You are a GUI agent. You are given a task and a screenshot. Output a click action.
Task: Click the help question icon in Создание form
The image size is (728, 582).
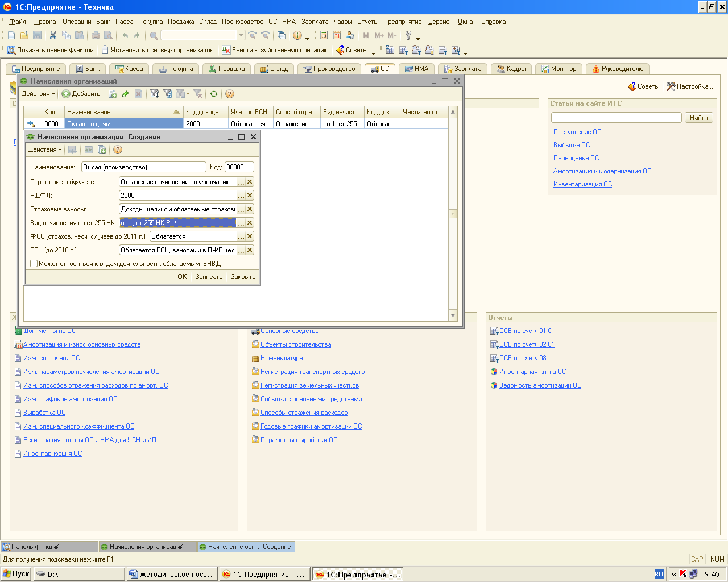click(x=118, y=149)
